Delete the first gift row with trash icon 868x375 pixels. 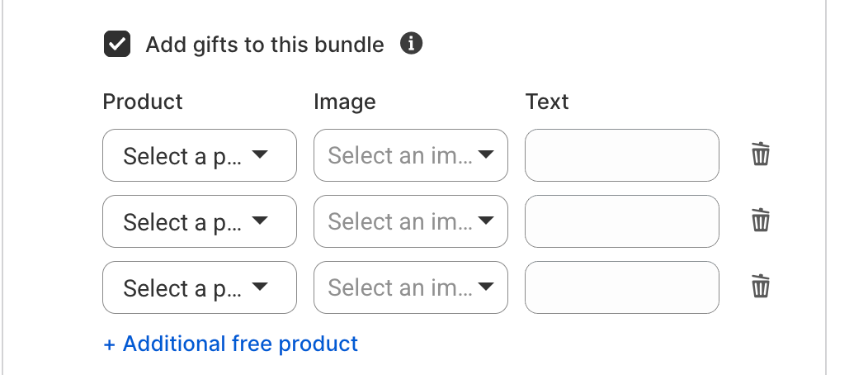tap(761, 154)
